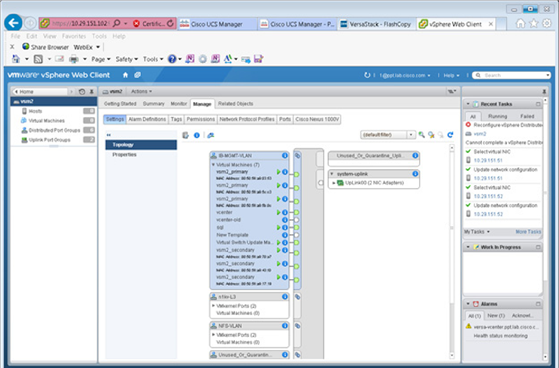Viewport: 559px width, 368px height.
Task: Expand the UpLink00 (2 NIC Adapters) node
Action: coord(334,183)
